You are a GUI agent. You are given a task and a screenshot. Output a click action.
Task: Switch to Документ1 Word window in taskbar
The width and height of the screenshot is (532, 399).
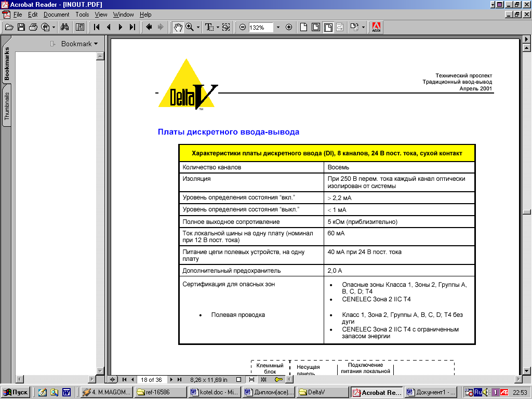[431, 392]
